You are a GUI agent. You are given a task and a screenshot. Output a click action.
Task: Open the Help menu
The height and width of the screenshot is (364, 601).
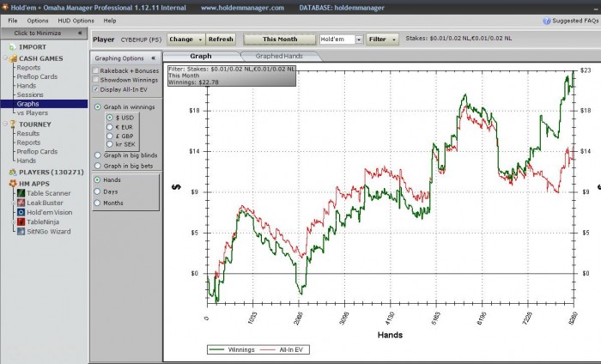[110, 21]
